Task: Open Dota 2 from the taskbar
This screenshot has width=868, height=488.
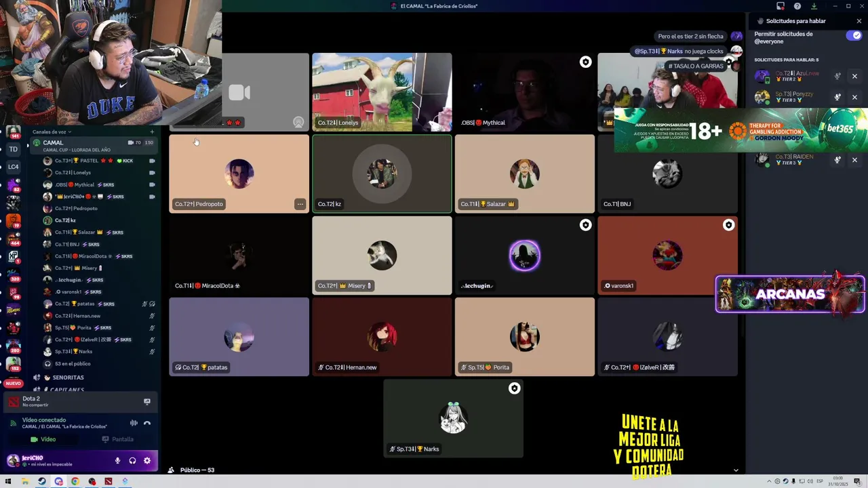Action: [x=108, y=481]
